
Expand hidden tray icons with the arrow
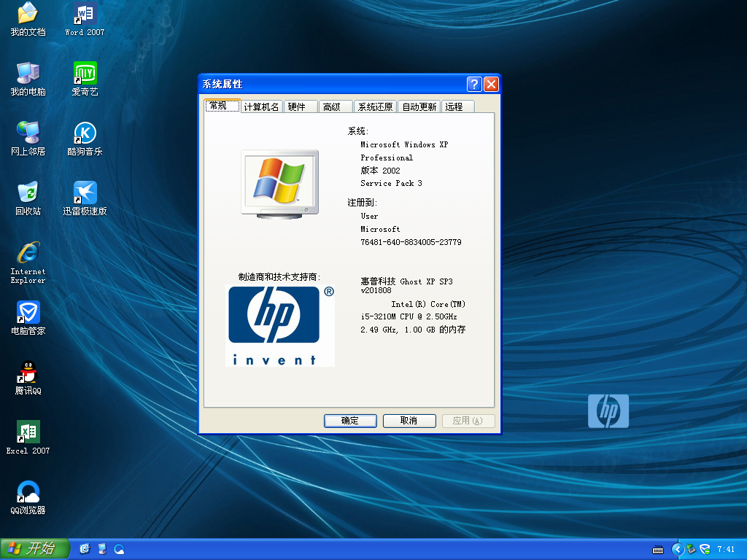[678, 549]
